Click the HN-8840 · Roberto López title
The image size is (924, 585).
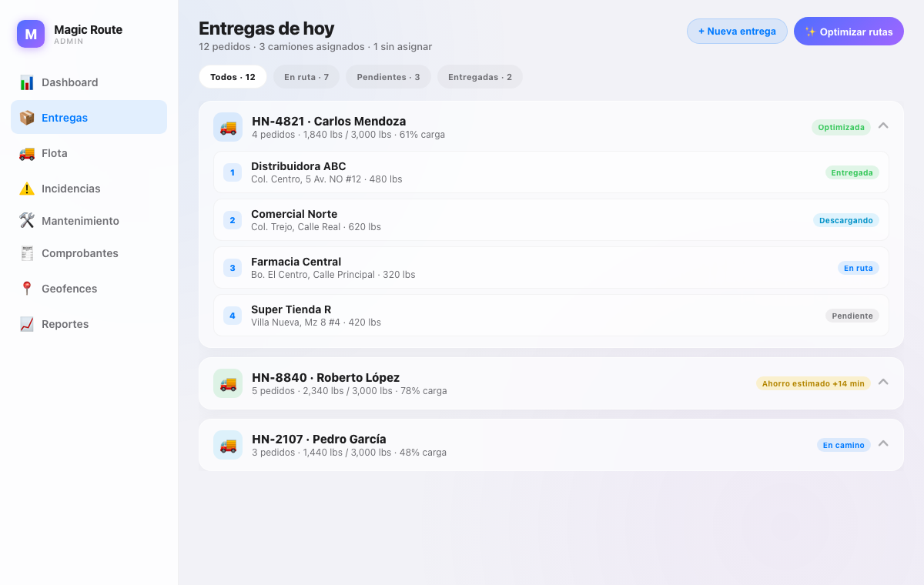tap(326, 377)
